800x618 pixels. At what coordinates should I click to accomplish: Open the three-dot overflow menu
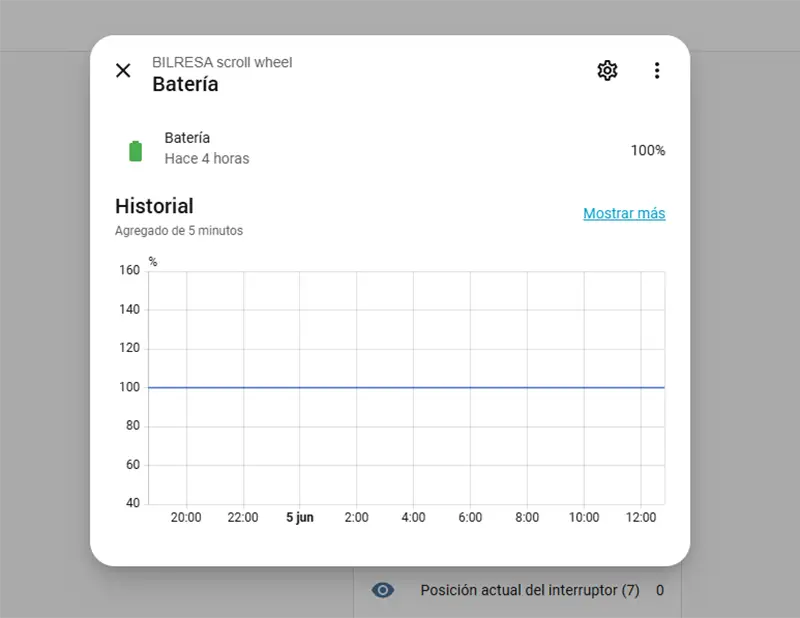tap(657, 70)
